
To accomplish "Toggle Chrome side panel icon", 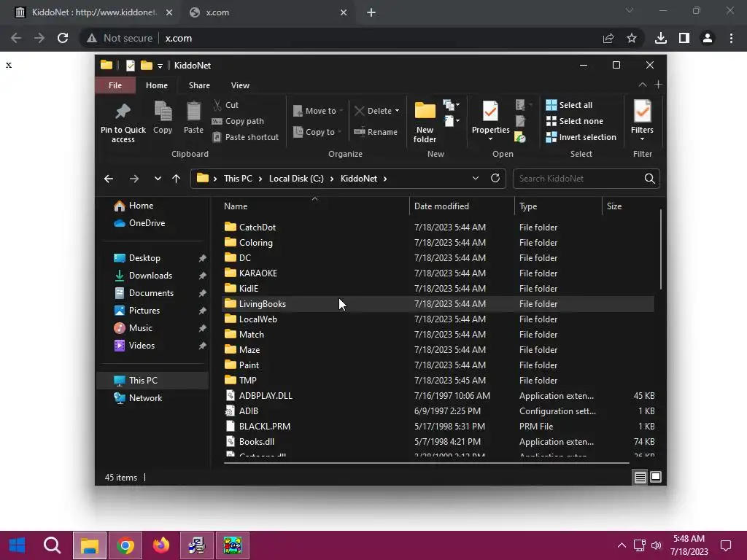I will (x=684, y=38).
